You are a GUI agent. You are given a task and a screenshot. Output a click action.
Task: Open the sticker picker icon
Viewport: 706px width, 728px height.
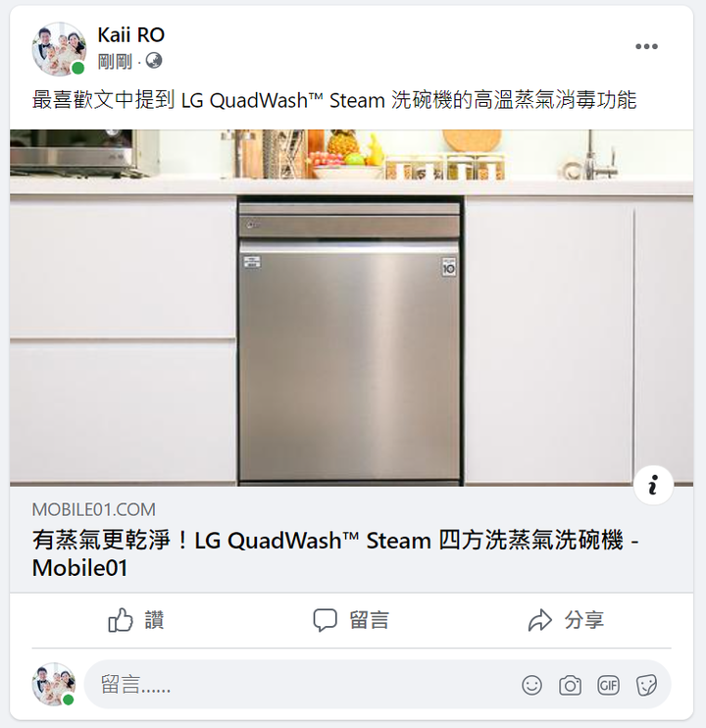coord(646,685)
